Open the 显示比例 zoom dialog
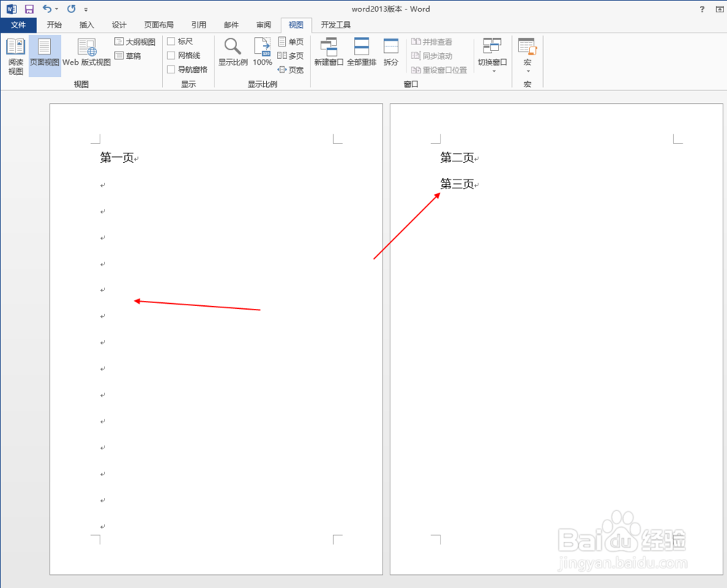The height and width of the screenshot is (588, 727). point(233,49)
